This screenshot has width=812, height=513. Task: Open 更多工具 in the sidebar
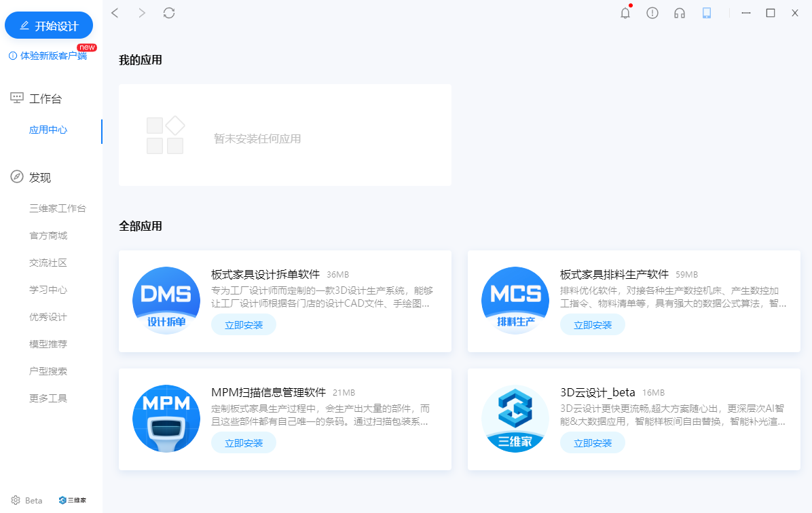click(x=48, y=398)
